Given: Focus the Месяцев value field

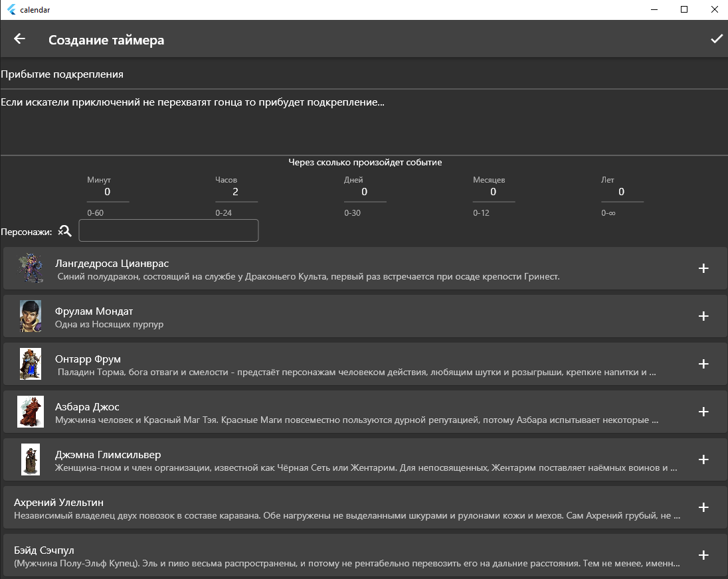Looking at the screenshot, I should tap(494, 193).
